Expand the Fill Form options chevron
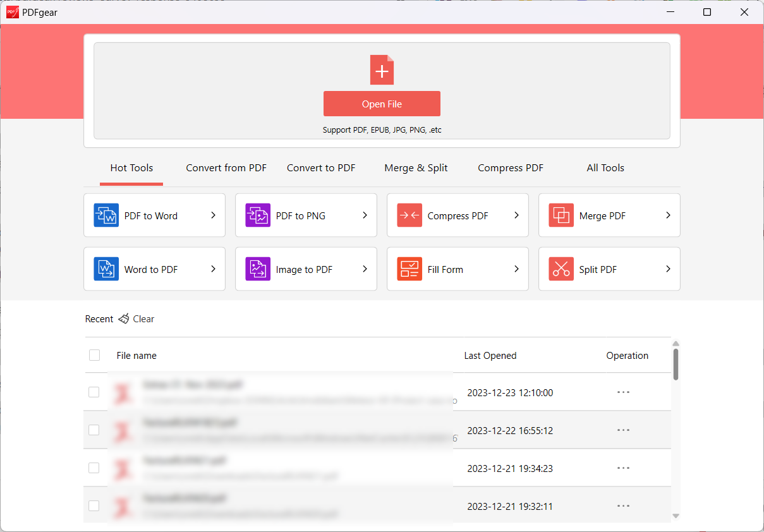Image resolution: width=764 pixels, height=532 pixels. point(516,269)
